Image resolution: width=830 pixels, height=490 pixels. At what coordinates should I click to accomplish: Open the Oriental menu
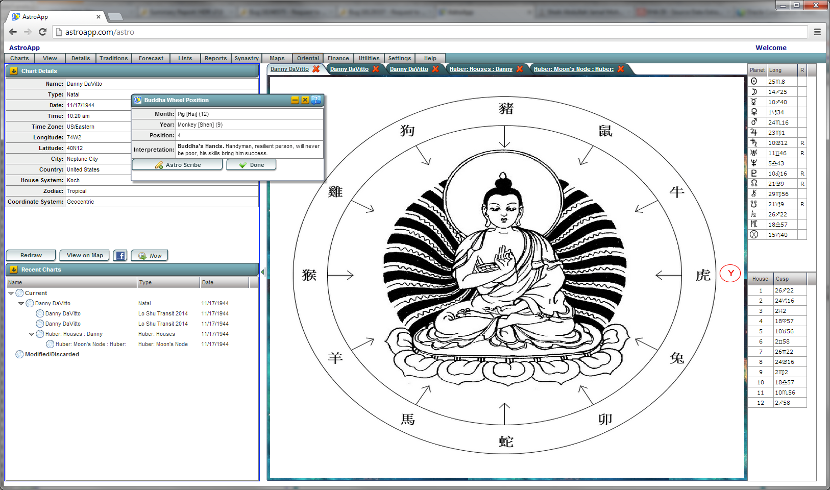tap(308, 59)
